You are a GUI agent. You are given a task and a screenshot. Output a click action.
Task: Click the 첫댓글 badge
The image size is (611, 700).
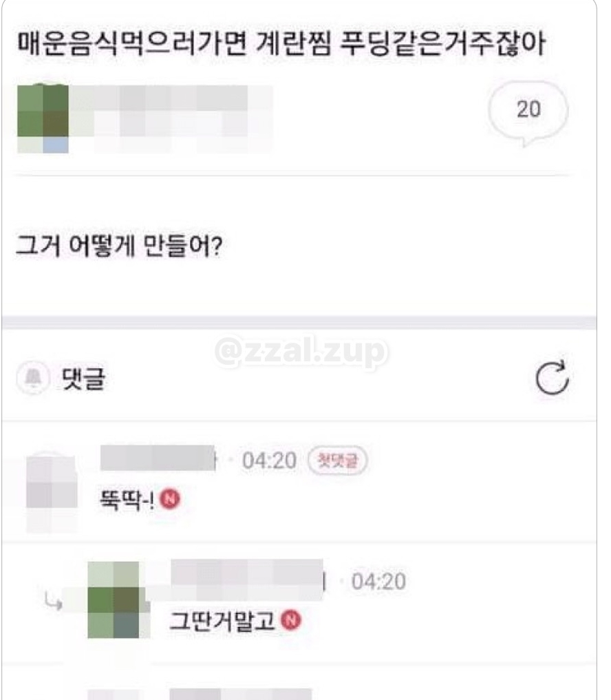[337, 460]
